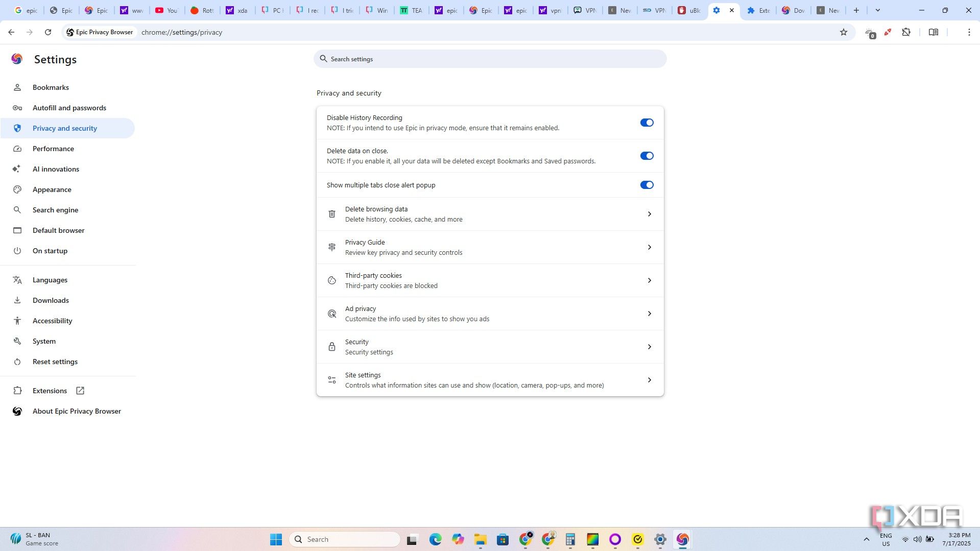980x551 pixels.
Task: Expand Security settings with its chevron
Action: [650, 347]
